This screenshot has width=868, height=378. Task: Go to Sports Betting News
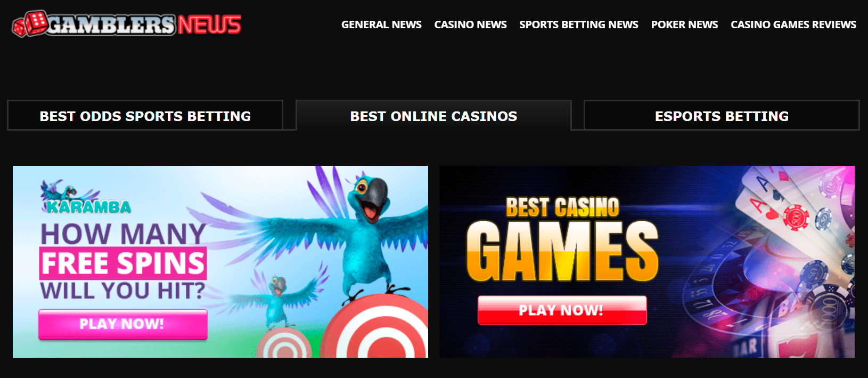(x=579, y=25)
